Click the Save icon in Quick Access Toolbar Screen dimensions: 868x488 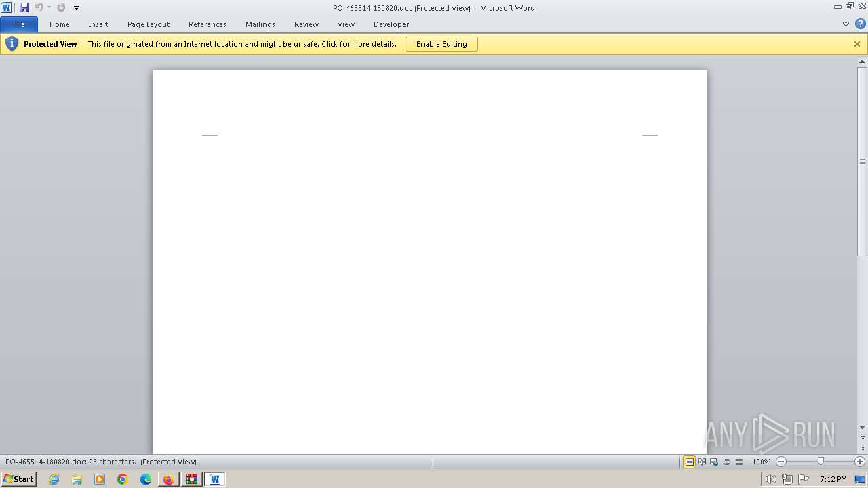point(24,7)
